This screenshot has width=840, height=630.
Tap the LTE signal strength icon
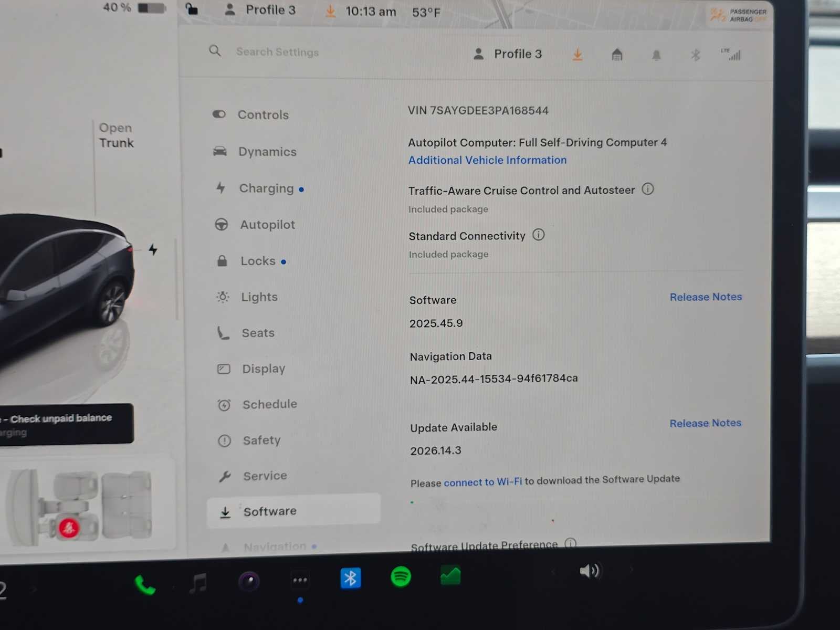click(731, 54)
